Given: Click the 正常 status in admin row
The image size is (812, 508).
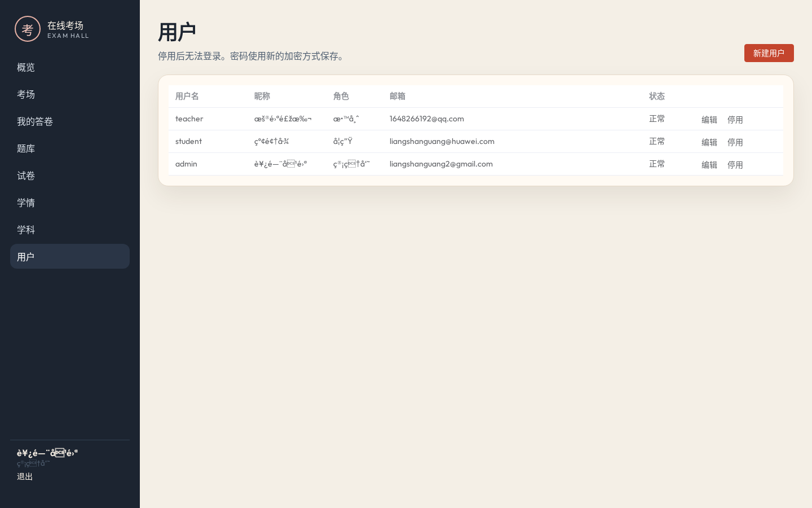Looking at the screenshot, I should click(x=657, y=164).
